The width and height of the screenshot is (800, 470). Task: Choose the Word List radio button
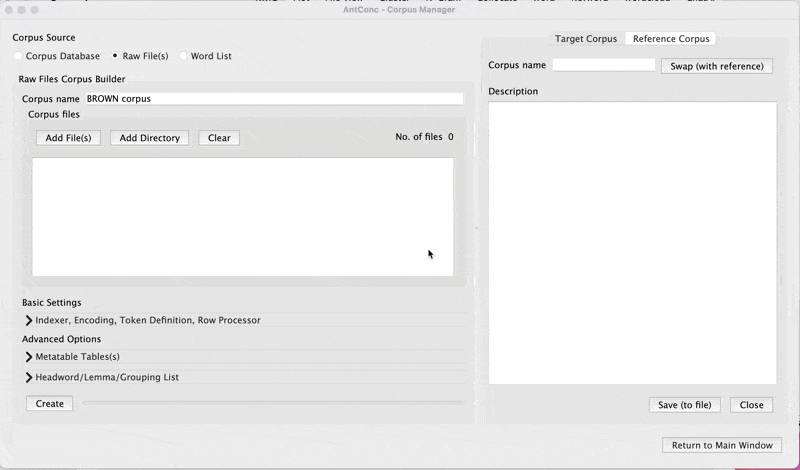click(x=184, y=56)
